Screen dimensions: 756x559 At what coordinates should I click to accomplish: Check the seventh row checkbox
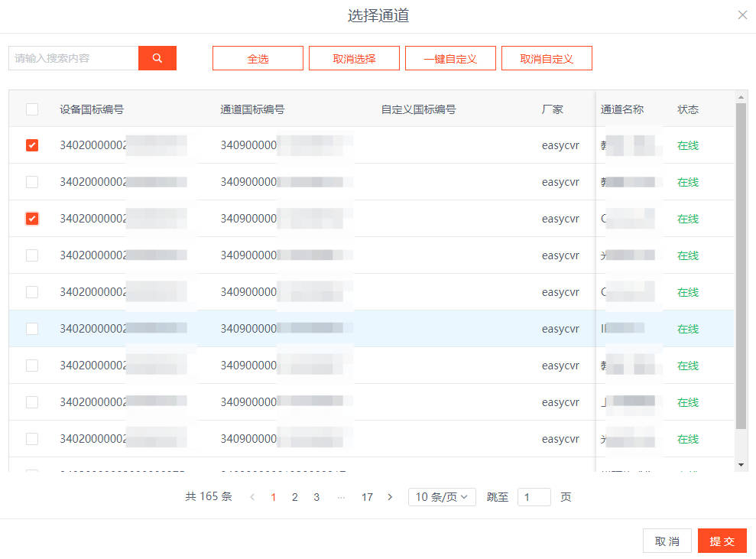click(x=32, y=365)
